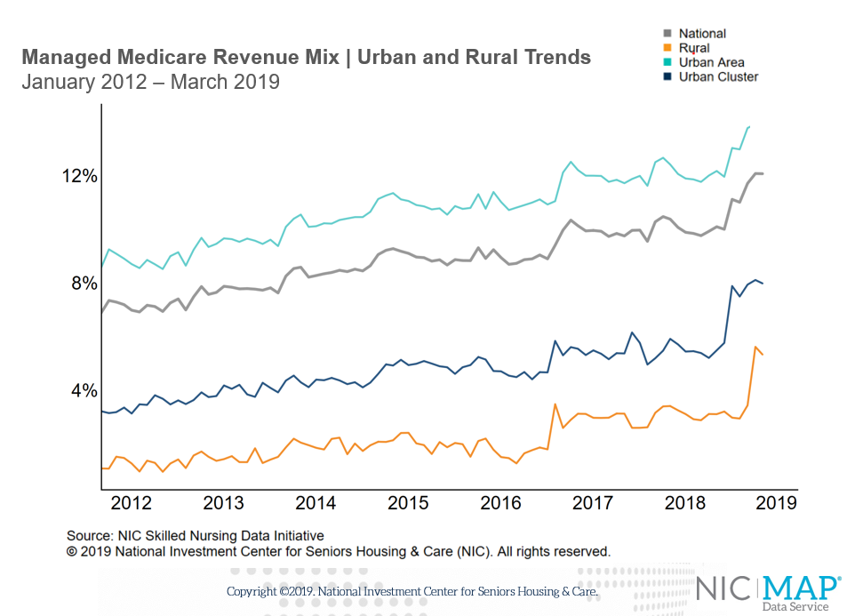The height and width of the screenshot is (616, 855).
Task: Click the Source: NIC Skilled Nursing Data Initiative text
Action: (196, 536)
